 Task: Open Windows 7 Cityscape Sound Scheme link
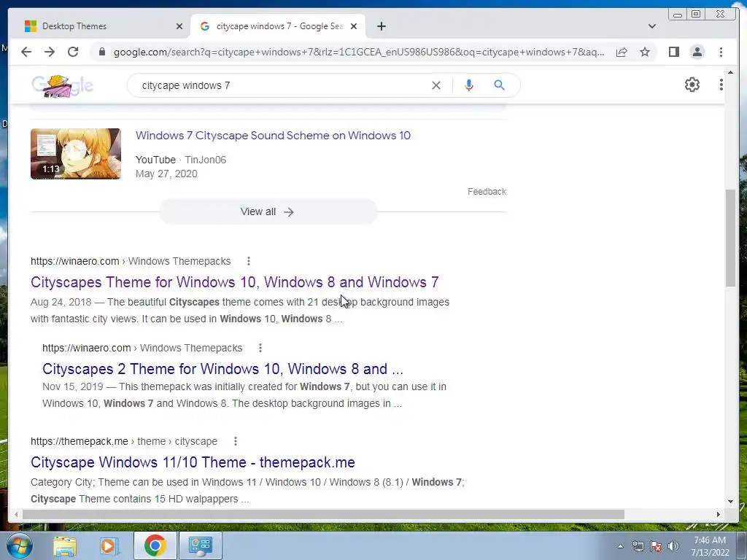(x=273, y=136)
